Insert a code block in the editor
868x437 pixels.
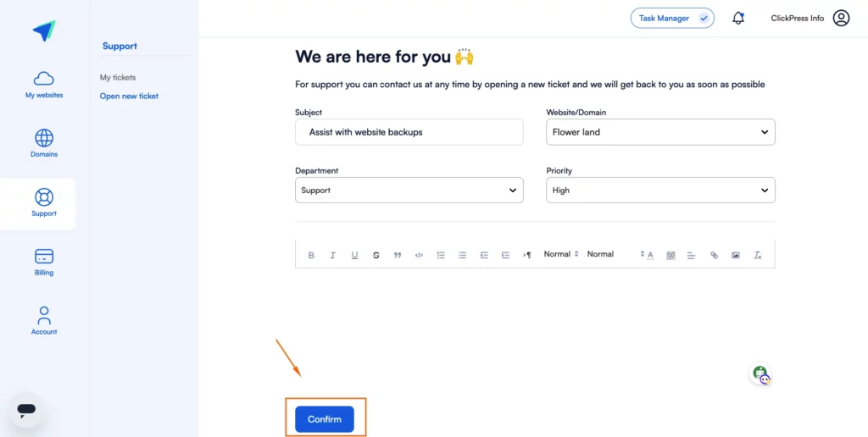(419, 255)
